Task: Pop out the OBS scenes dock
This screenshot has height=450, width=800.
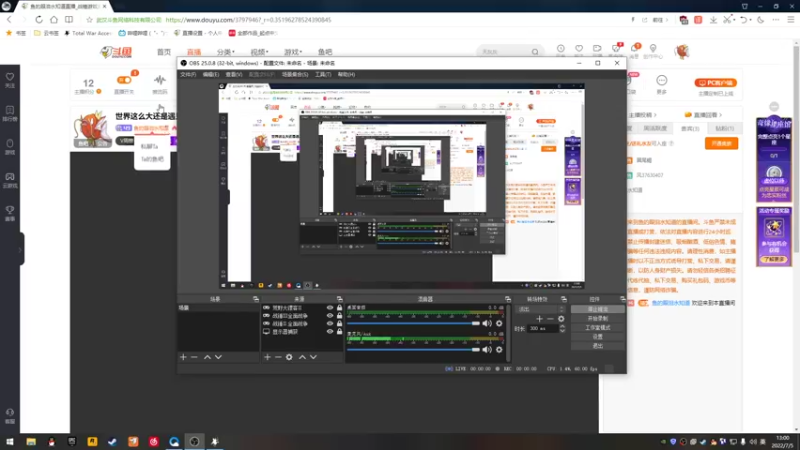Action: (256, 299)
